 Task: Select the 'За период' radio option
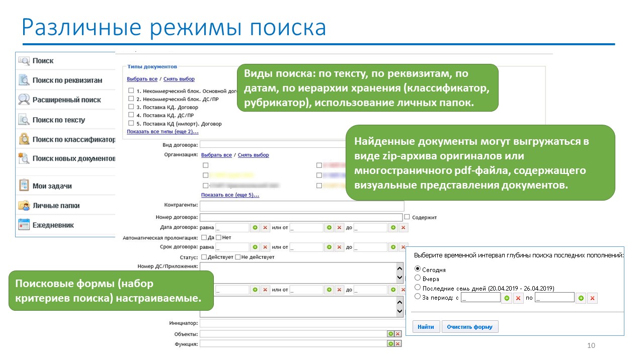pos(417,297)
